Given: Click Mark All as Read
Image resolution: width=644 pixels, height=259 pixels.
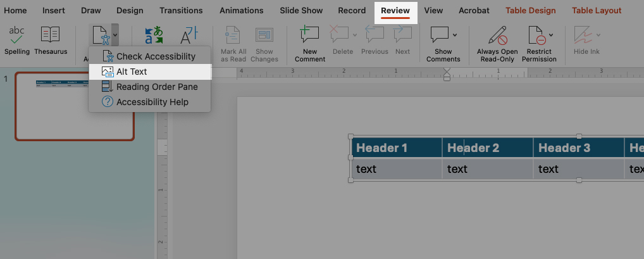Looking at the screenshot, I should [x=233, y=36].
